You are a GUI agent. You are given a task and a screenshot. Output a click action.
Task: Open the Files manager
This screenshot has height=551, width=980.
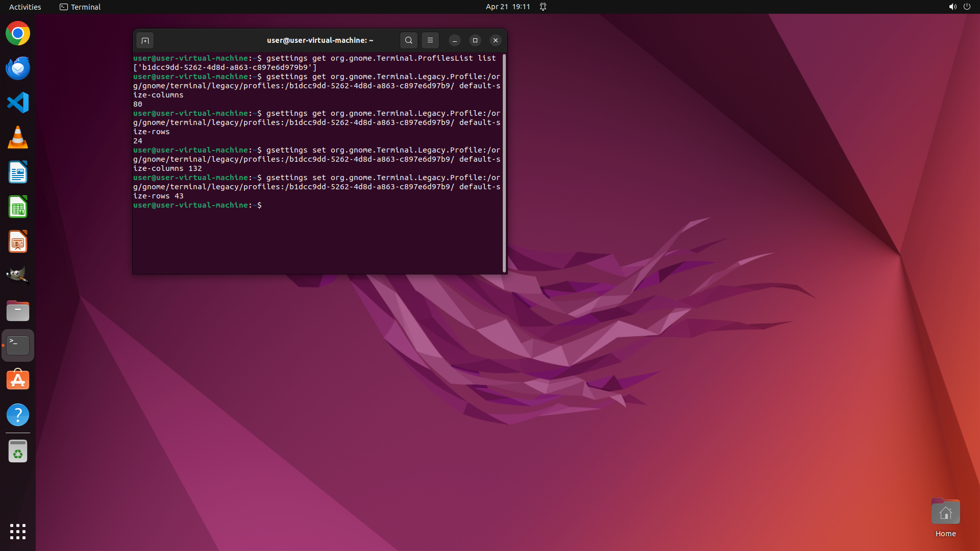click(18, 311)
